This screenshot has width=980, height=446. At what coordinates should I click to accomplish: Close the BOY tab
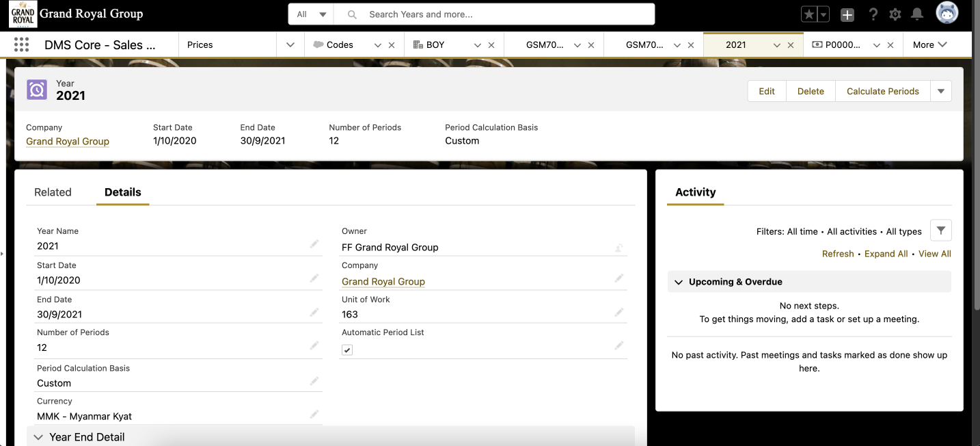[491, 45]
